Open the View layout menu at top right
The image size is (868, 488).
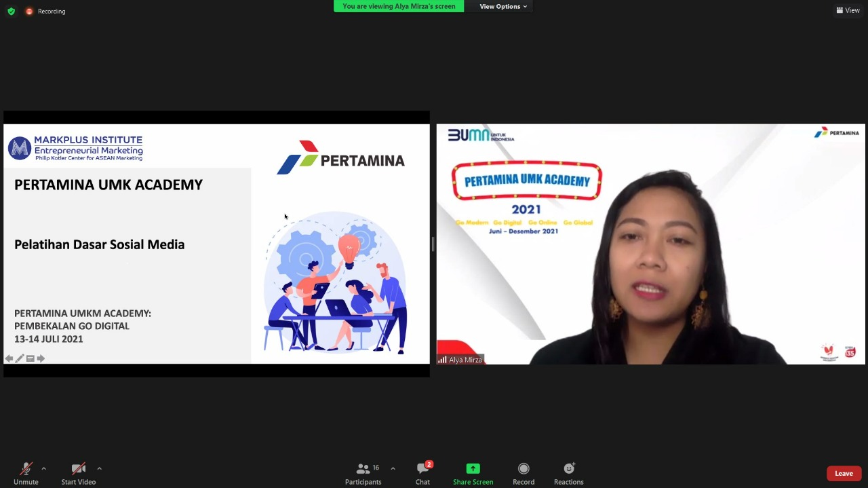(x=848, y=10)
